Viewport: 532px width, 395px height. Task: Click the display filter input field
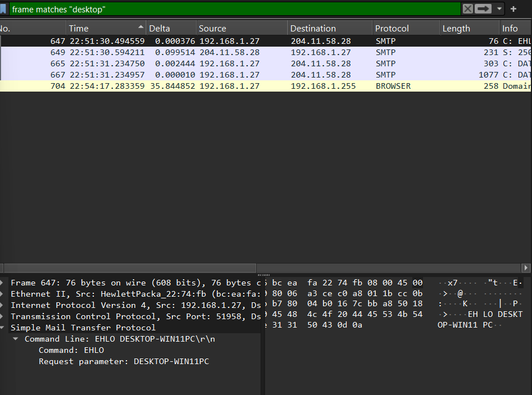click(x=235, y=9)
